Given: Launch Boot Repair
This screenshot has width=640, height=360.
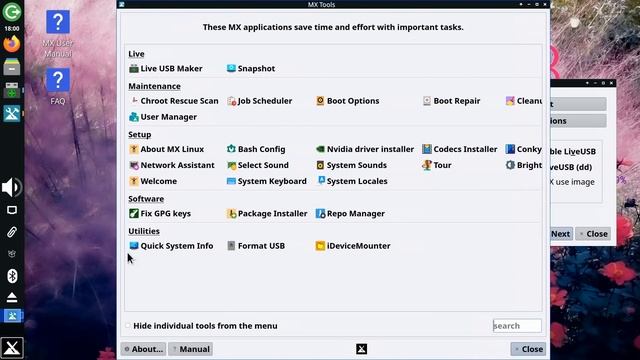Looking at the screenshot, I should pos(451,101).
